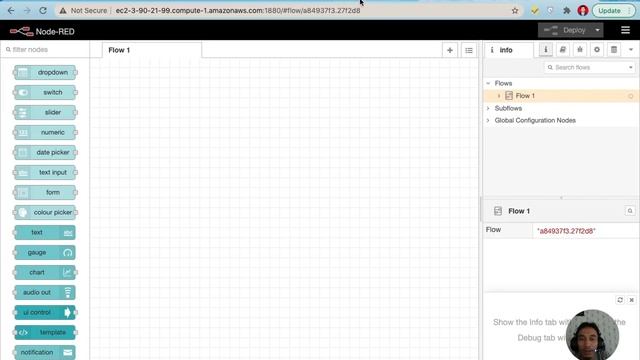
Task: Click the flow id value a84937f3.27f2d8
Action: pos(566,231)
